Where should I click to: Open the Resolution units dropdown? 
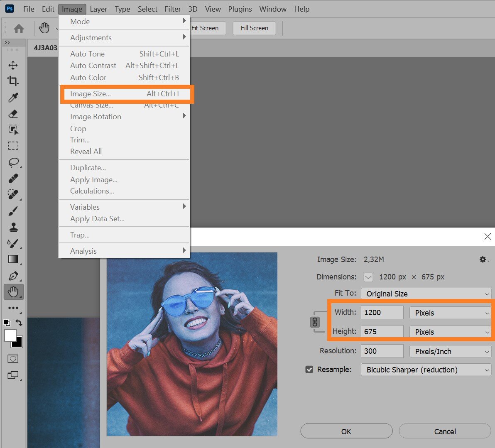click(x=450, y=351)
